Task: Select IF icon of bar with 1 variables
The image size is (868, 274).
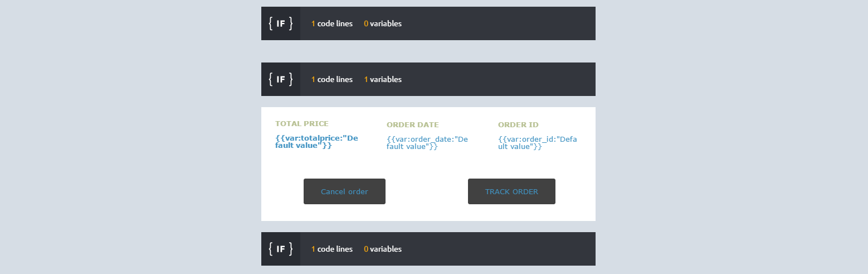Action: (x=280, y=79)
